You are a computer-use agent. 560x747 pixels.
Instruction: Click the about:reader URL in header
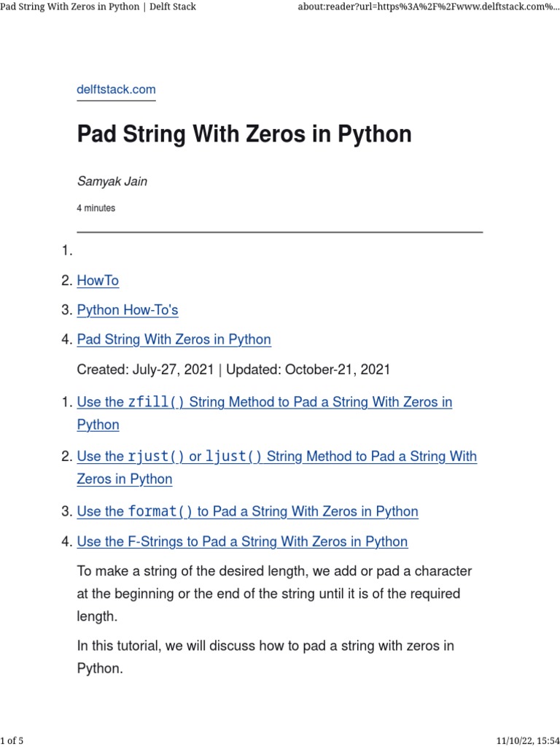(429, 7)
